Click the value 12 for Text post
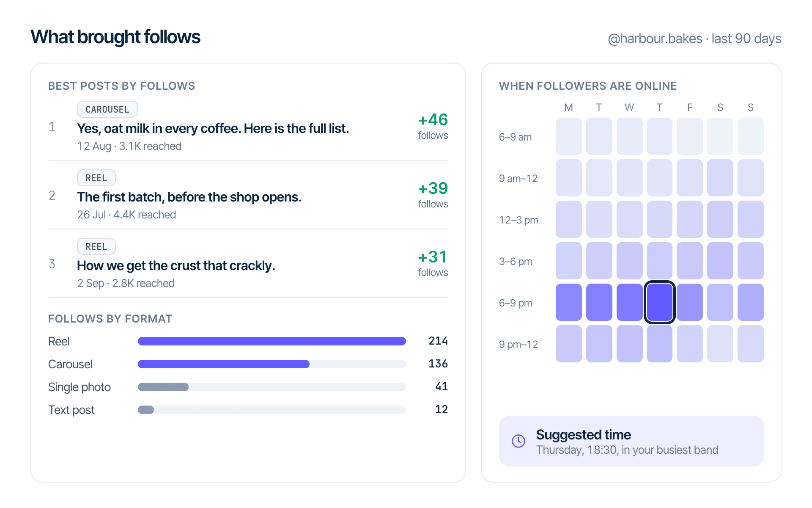Screen dimensions: 812x508 coord(442,409)
